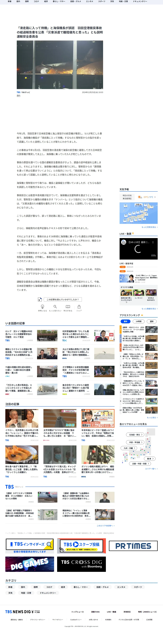Image resolution: width=163 pixels, height=644 pixels.
Task: Open コロナ in top navigation
Action: pos(36,2)
